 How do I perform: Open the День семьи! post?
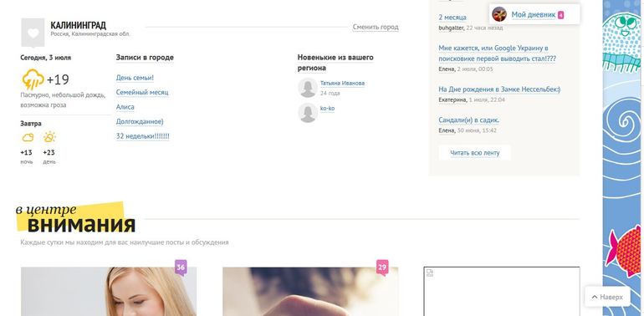135,78
